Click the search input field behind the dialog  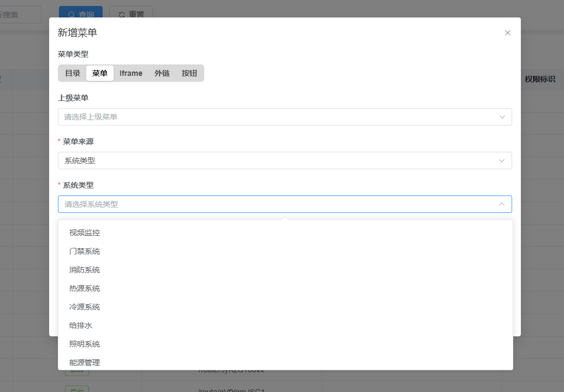tap(20, 15)
